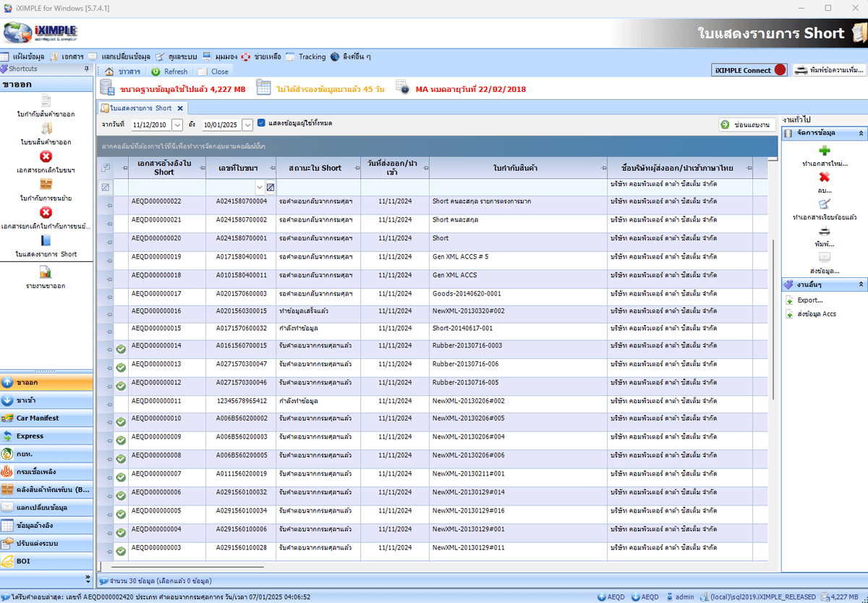Click the MA expiry clock icon
The width and height of the screenshot is (868, 603).
pyautogui.click(x=404, y=88)
